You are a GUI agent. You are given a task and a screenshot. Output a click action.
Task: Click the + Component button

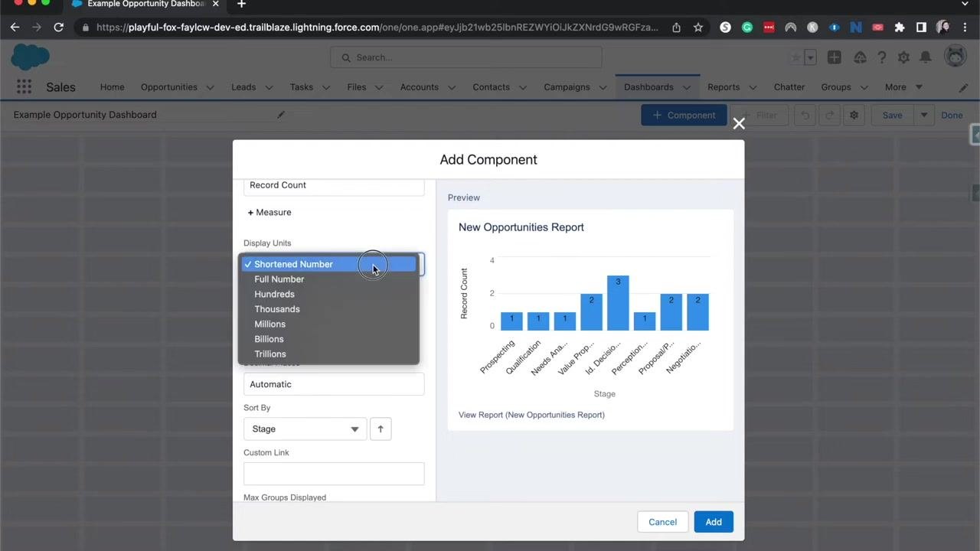(x=684, y=116)
